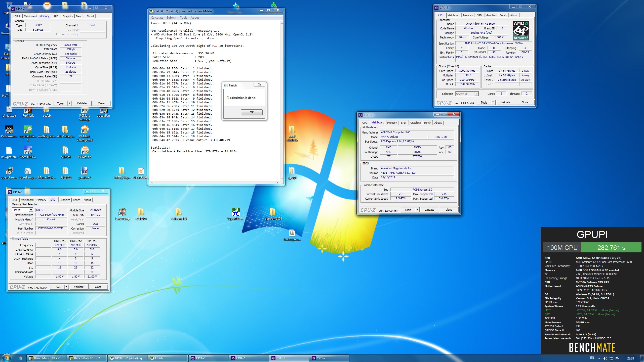Viewport: 644px width, 362px height.
Task: Click Validate in the Mainboard CPU-Z window
Action: (429, 210)
